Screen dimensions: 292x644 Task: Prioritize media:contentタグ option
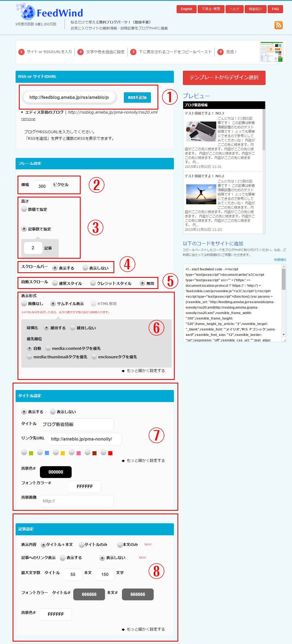point(48,348)
